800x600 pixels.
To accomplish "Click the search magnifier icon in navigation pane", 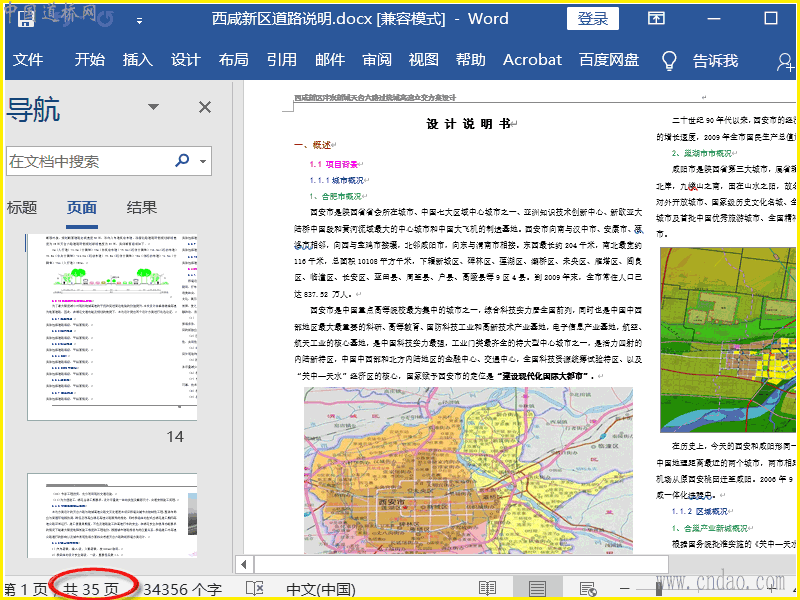I will 183,161.
